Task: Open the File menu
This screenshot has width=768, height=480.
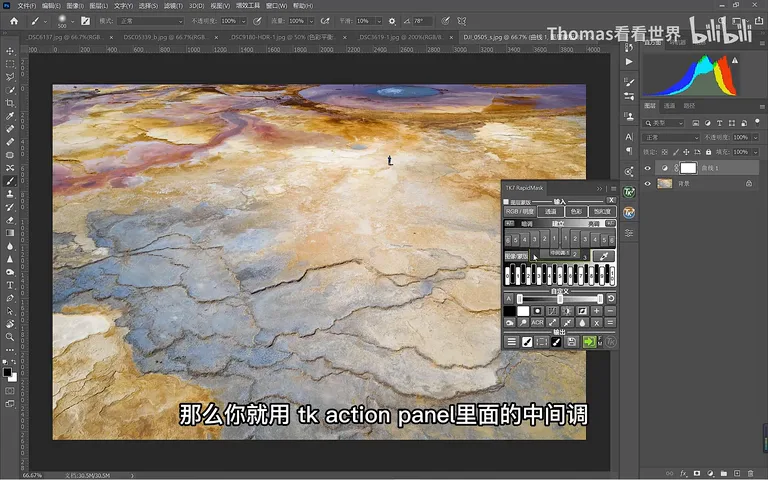Action: coord(27,6)
